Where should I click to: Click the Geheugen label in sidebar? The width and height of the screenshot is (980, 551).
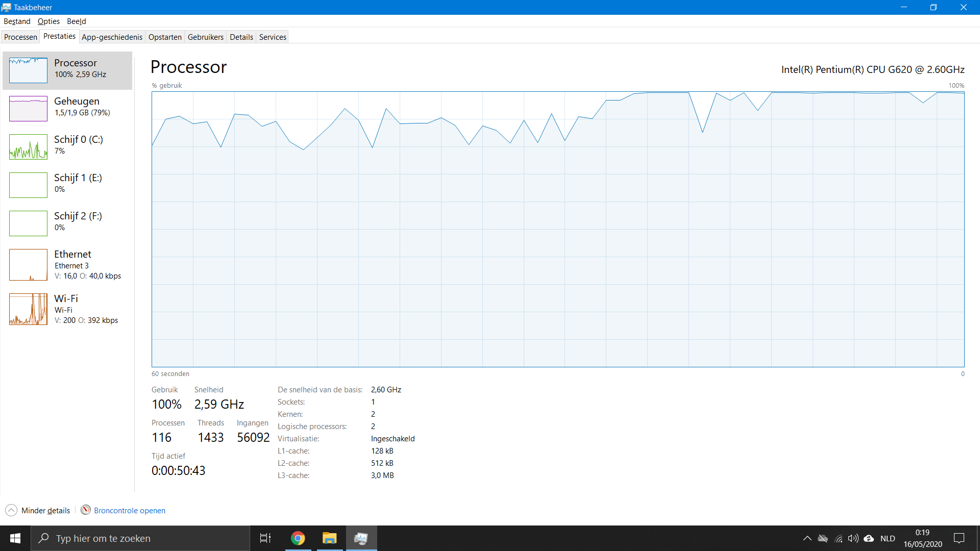[77, 101]
